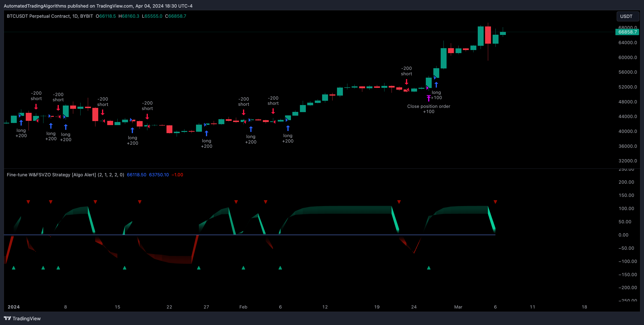Click the 100.00 indicator axis label
This screenshot has width=644, height=325.
pyautogui.click(x=626, y=209)
